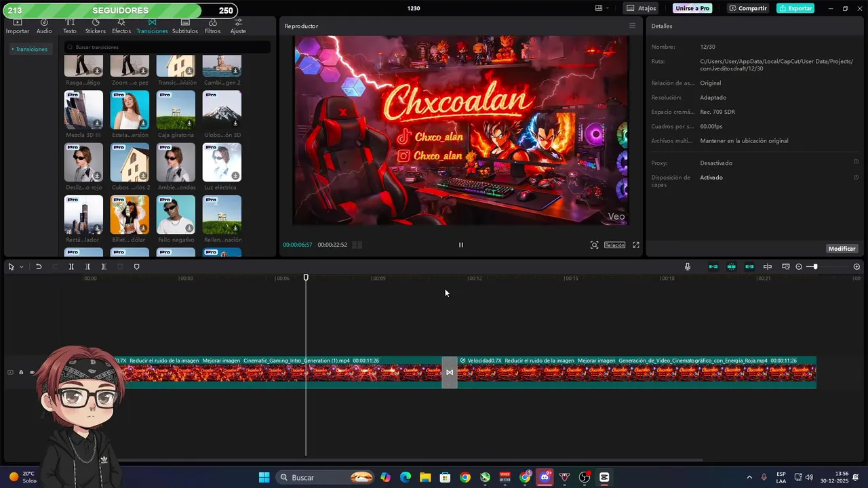Enter fullscreen preview mode
This screenshot has height=488, width=868.
(636, 245)
